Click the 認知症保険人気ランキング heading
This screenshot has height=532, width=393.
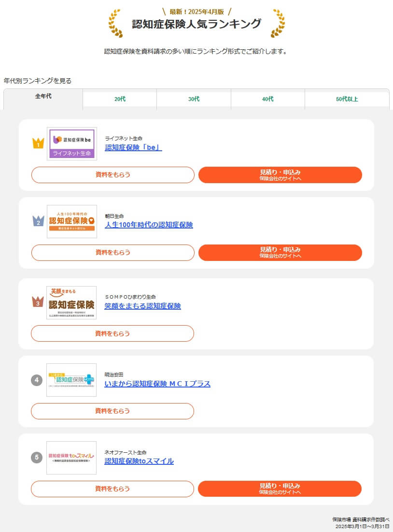196,24
